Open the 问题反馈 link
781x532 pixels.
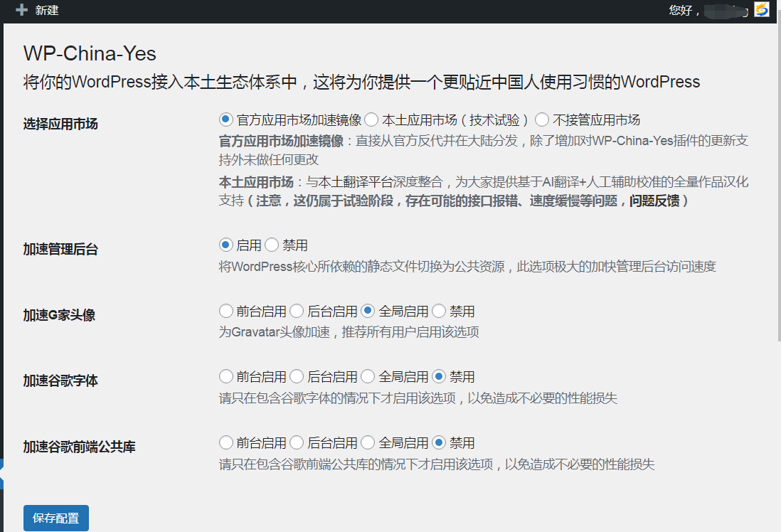(x=654, y=201)
